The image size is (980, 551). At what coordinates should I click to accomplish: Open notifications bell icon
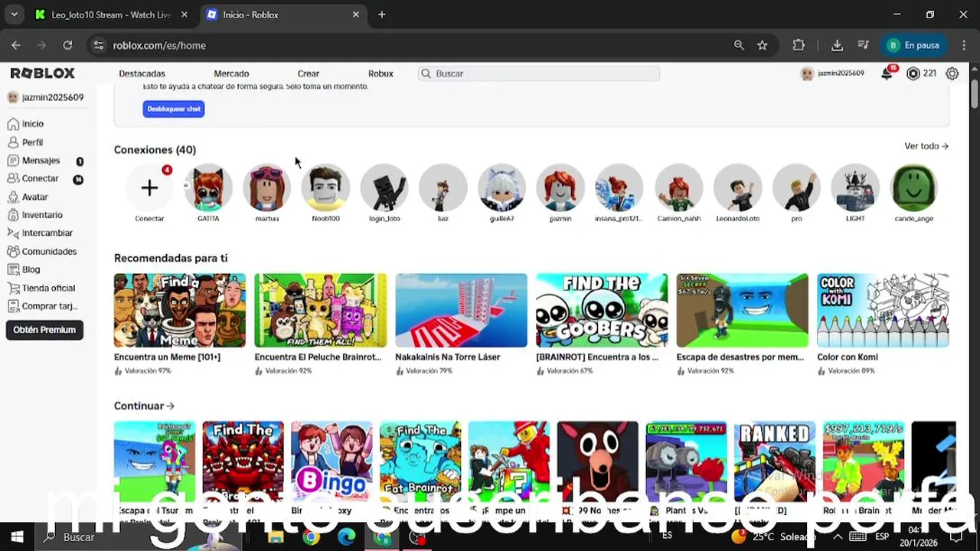coord(887,73)
